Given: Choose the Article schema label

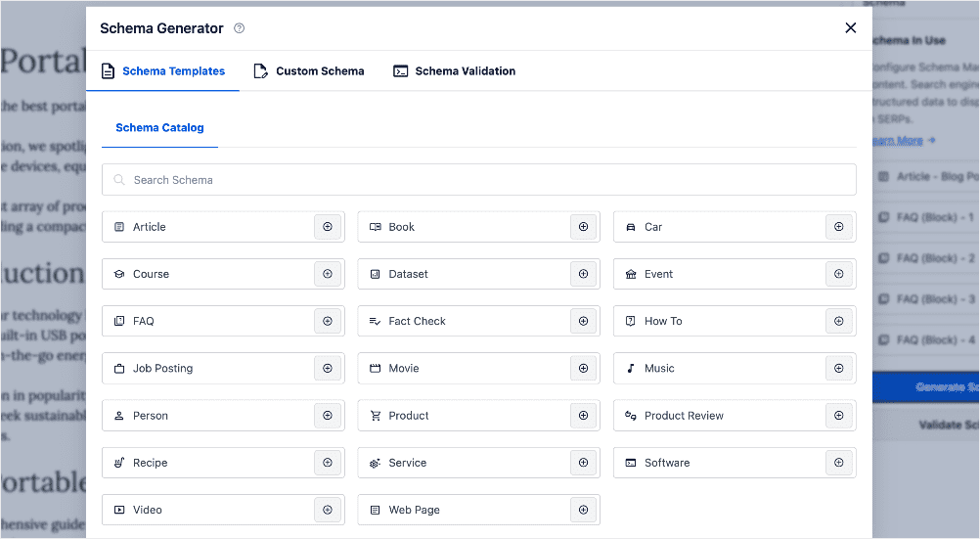Looking at the screenshot, I should (x=150, y=227).
